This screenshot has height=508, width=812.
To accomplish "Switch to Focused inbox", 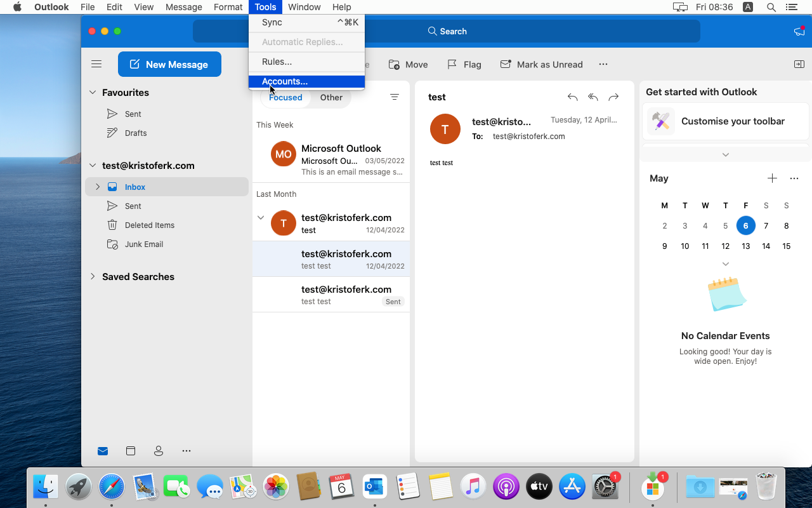I will tap(285, 97).
